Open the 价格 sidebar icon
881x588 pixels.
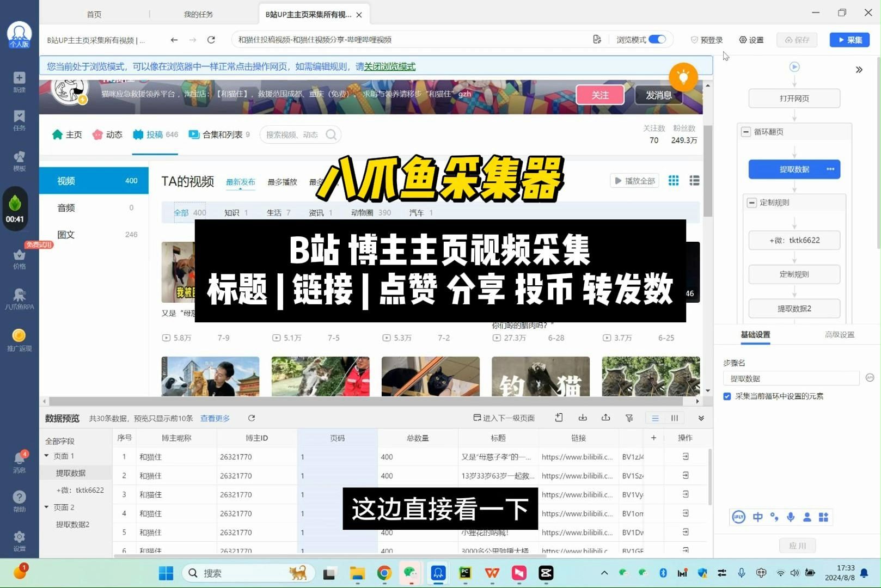pos(19,259)
